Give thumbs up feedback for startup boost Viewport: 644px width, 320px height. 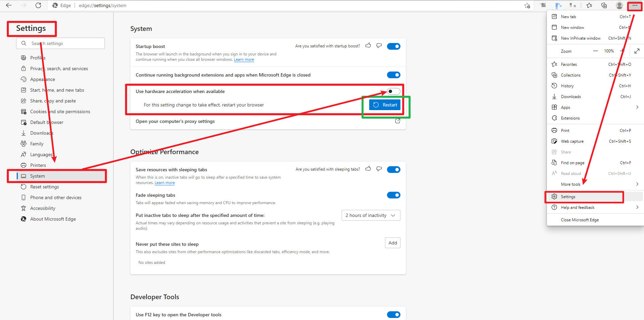[x=368, y=45]
